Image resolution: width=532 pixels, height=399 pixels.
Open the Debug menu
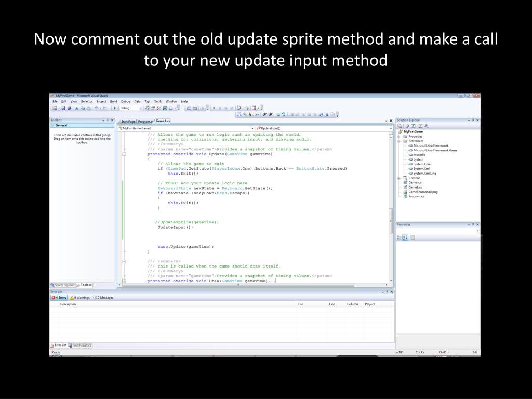126,101
